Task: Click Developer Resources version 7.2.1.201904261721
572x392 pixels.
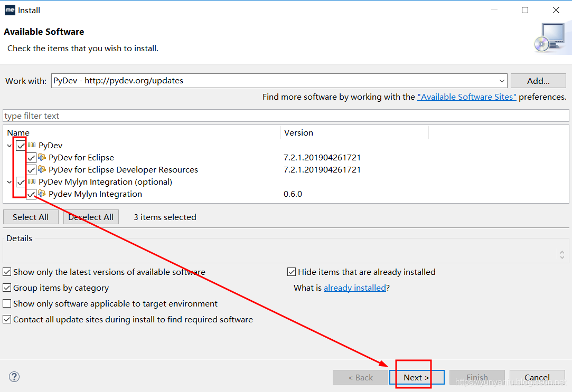Action: 322,170
